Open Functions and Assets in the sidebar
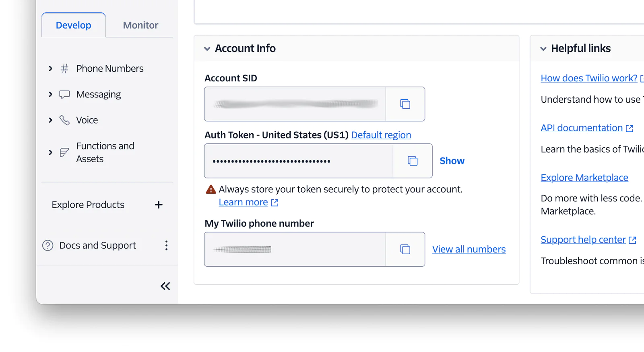 point(105,152)
